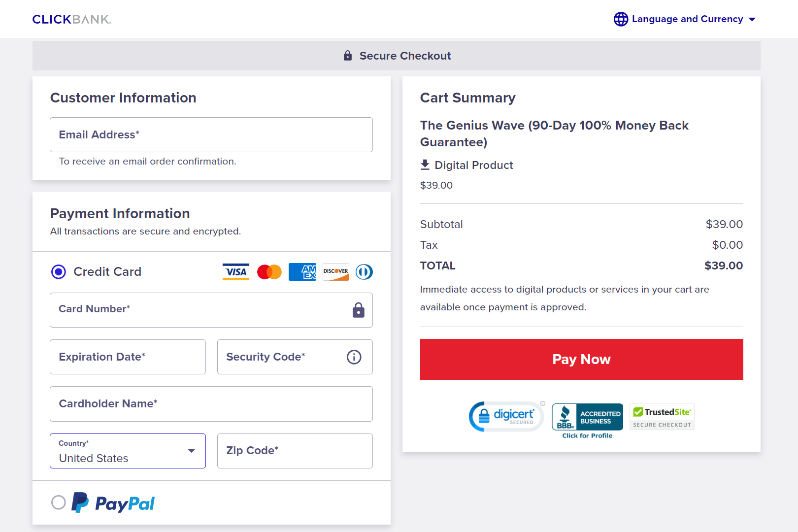
Task: Click the DigiCert Secured badge
Action: (507, 417)
